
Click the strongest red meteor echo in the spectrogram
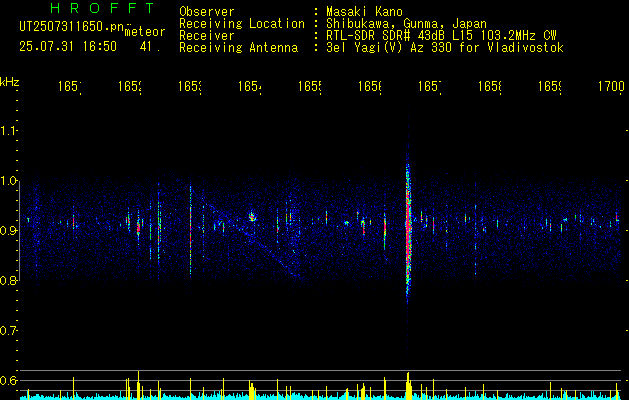[408, 229]
